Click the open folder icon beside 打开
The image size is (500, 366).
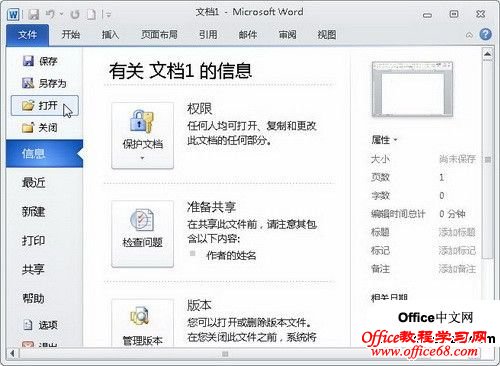click(28, 105)
